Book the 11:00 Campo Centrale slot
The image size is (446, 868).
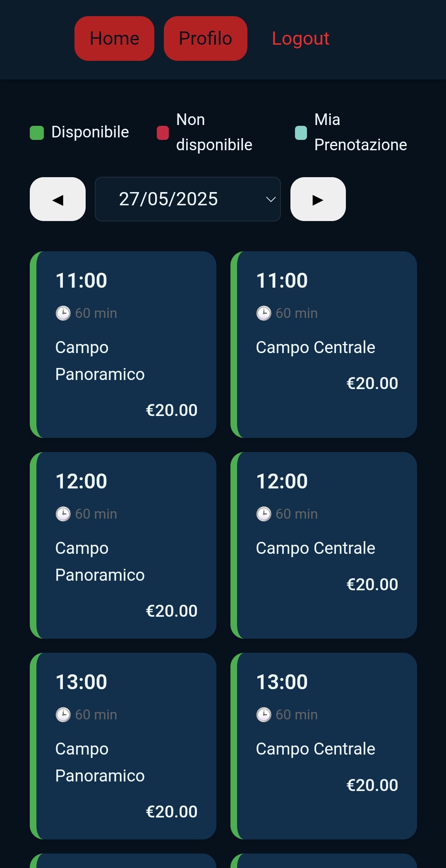(x=324, y=344)
